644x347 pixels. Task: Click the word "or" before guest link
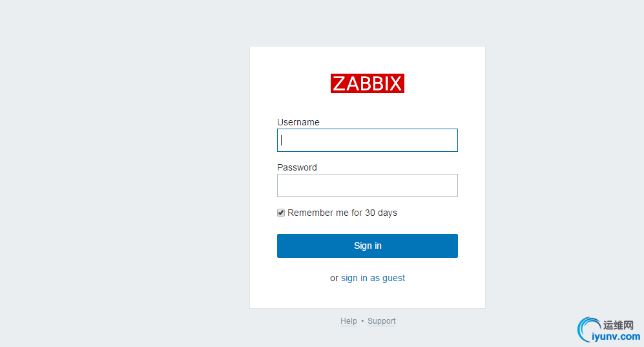point(334,278)
